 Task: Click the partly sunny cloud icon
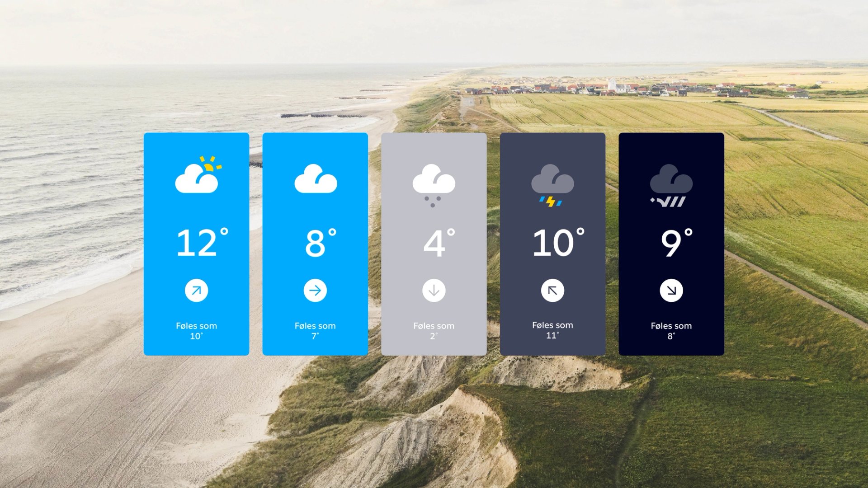click(x=198, y=174)
